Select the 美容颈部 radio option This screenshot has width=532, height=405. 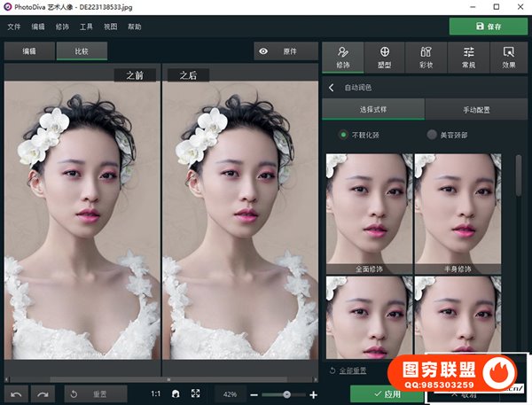[432, 135]
